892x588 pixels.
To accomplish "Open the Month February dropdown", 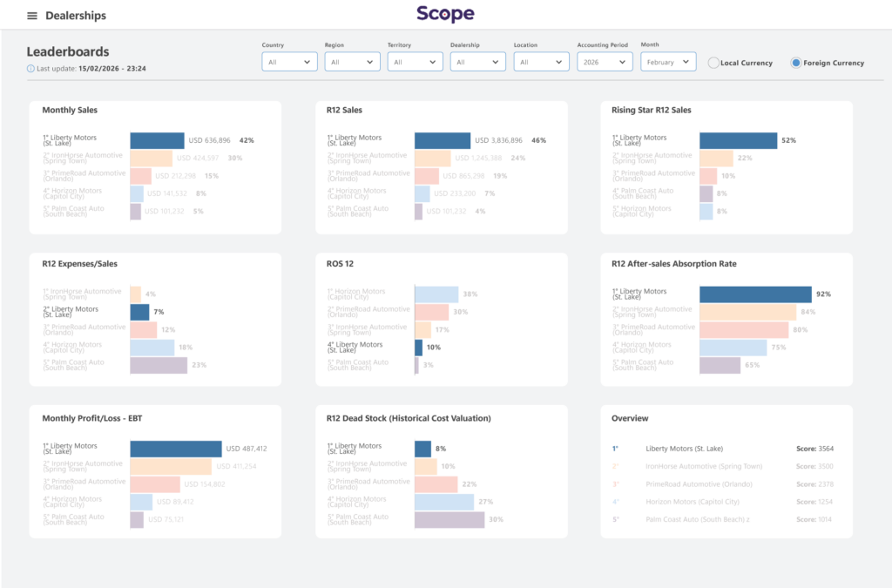I will tap(668, 62).
